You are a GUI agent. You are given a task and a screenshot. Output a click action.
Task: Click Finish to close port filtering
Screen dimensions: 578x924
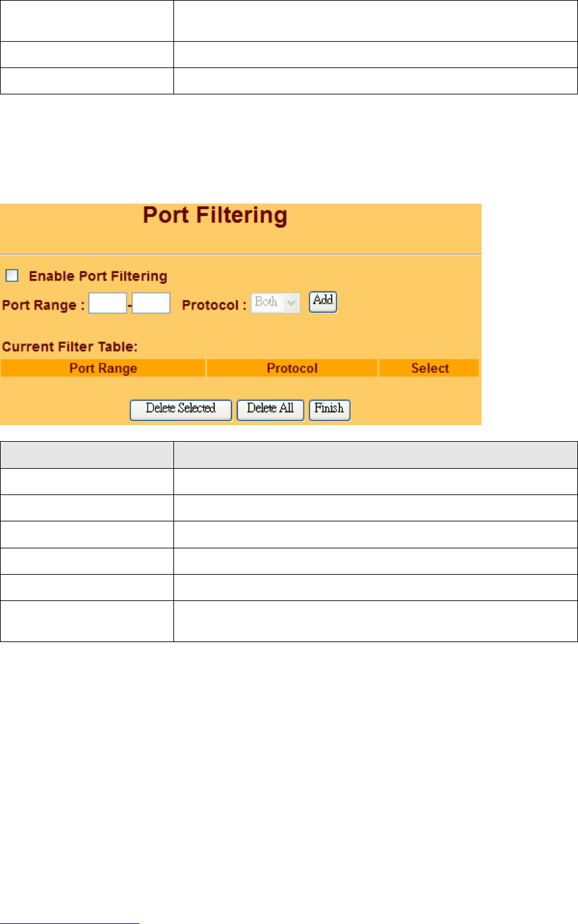329,410
